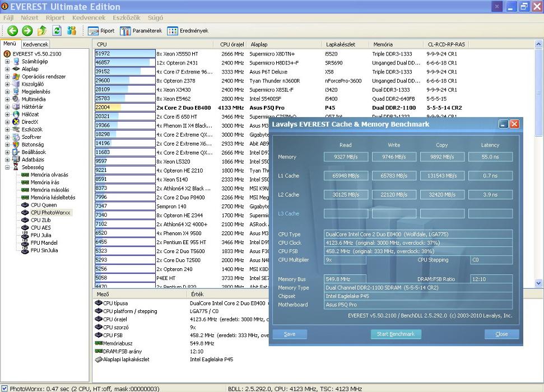Select the CPU ZLib benchmark
544x392 pixels.
point(40,220)
